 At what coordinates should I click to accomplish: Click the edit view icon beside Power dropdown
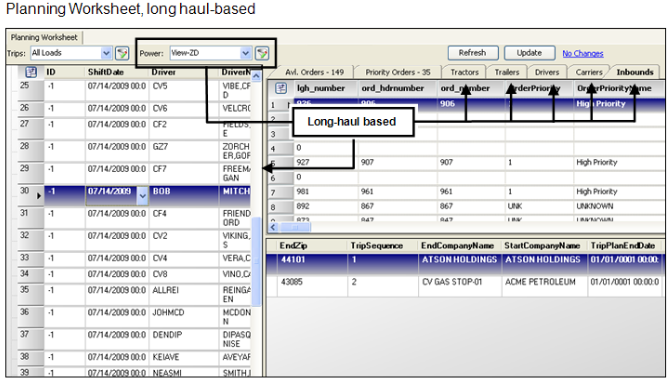pos(262,53)
